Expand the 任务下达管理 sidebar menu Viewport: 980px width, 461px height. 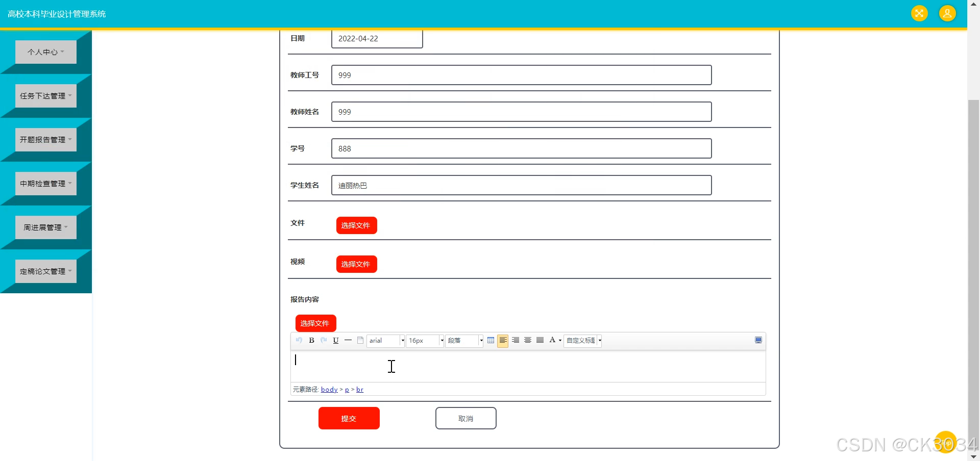(x=46, y=96)
